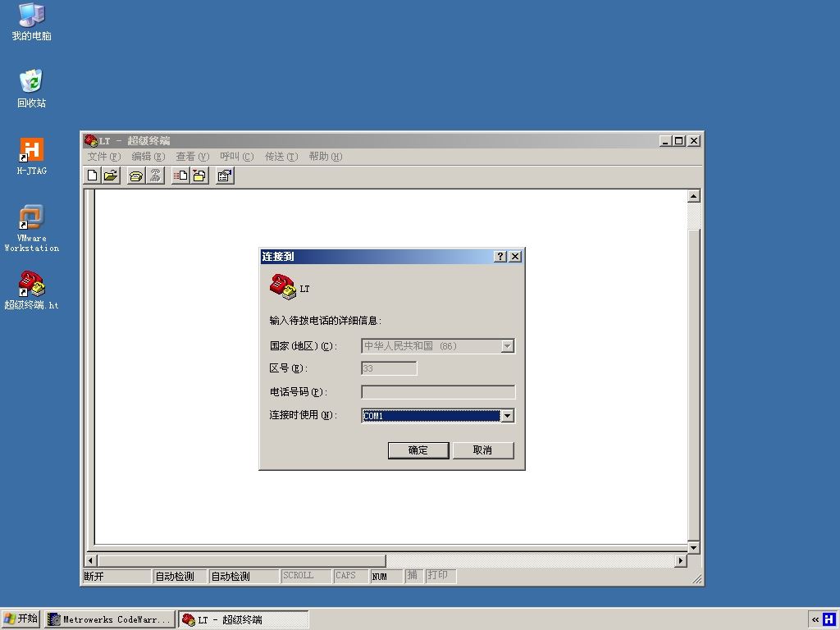This screenshot has width=840, height=630.
Task: Click the H-JTAG system tray icon
Action: 830,619
